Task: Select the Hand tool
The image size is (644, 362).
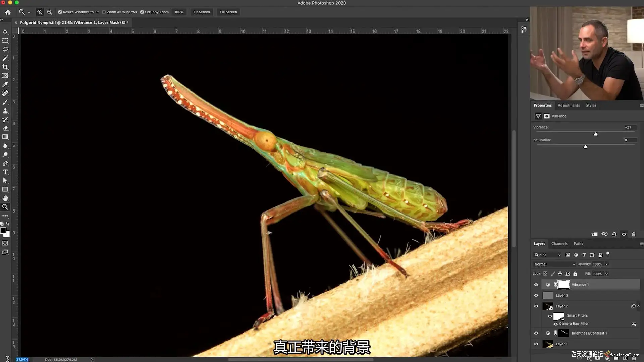Action: point(5,198)
